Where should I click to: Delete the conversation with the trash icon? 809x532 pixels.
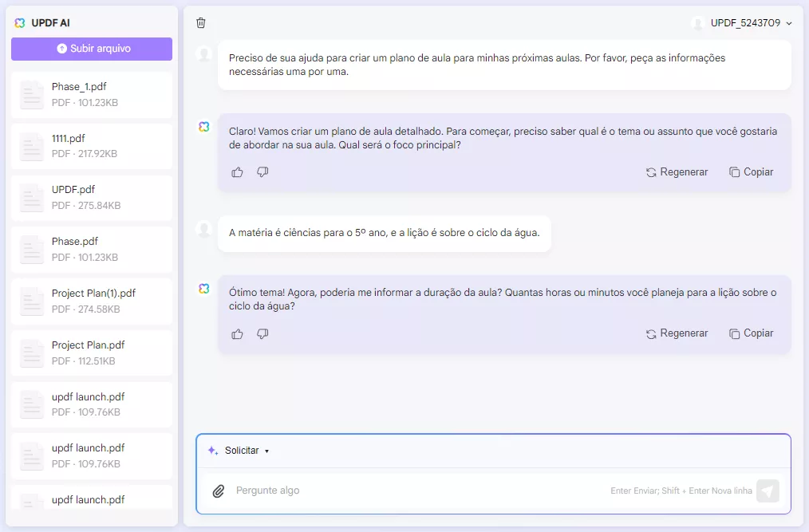point(200,23)
